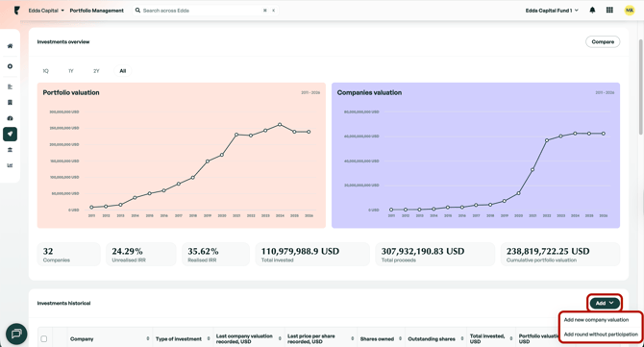
Task: Open the bank institution icon in sidebar
Action: click(10, 150)
